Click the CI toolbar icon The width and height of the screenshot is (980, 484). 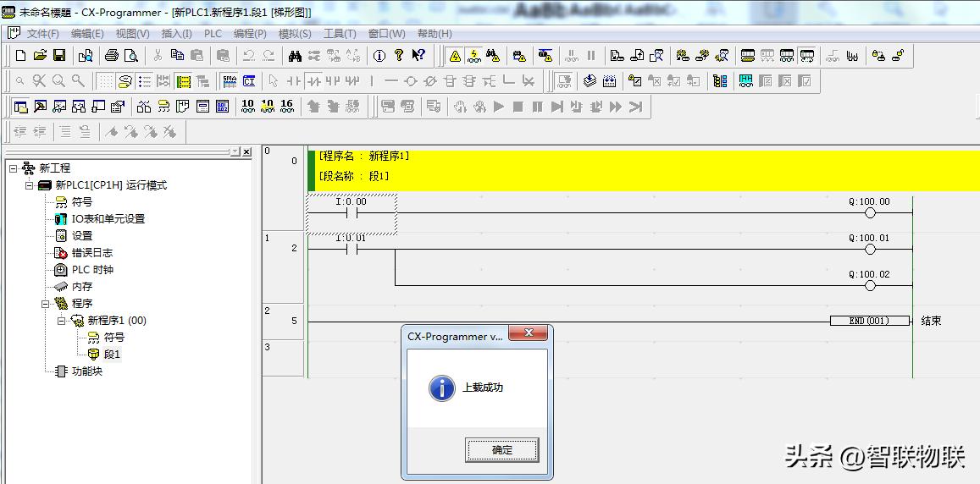point(249,81)
